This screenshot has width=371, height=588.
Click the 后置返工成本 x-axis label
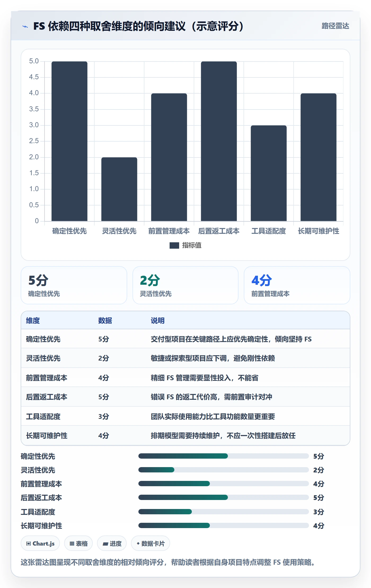(219, 231)
